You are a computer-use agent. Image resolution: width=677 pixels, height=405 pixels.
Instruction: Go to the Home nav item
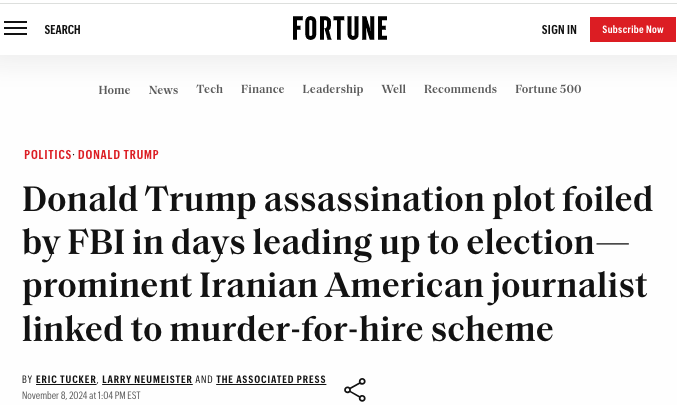[x=114, y=90]
